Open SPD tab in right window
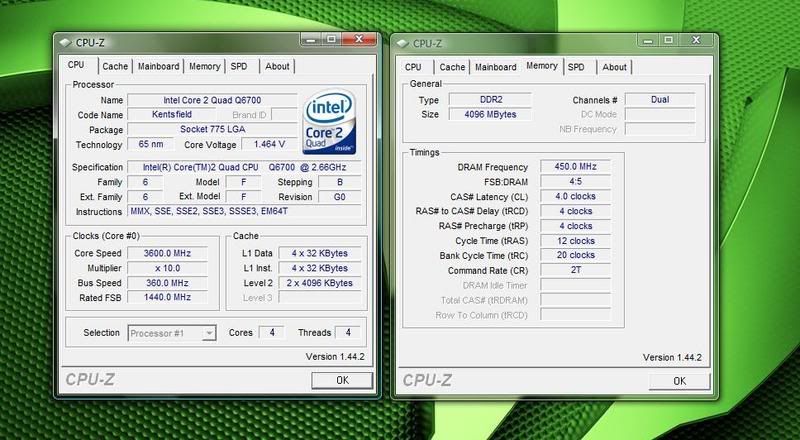Image resolution: width=800 pixels, height=440 pixels. pyautogui.click(x=576, y=67)
